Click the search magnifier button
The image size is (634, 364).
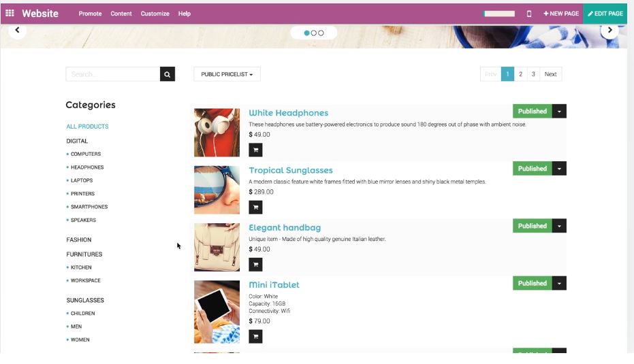click(x=168, y=74)
